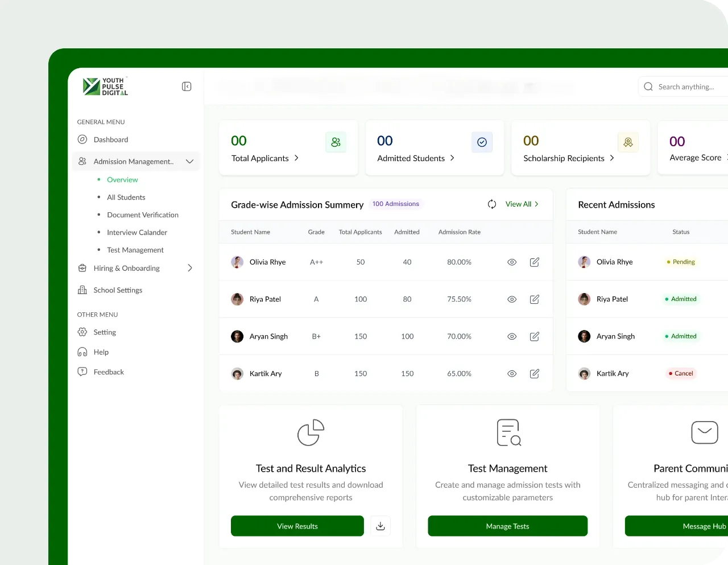The height and width of the screenshot is (565, 728).
Task: Click the Manage Tests button
Action: tap(507, 526)
